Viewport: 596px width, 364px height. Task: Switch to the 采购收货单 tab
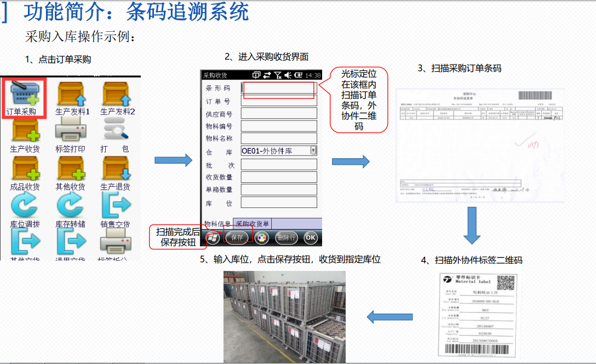[252, 224]
